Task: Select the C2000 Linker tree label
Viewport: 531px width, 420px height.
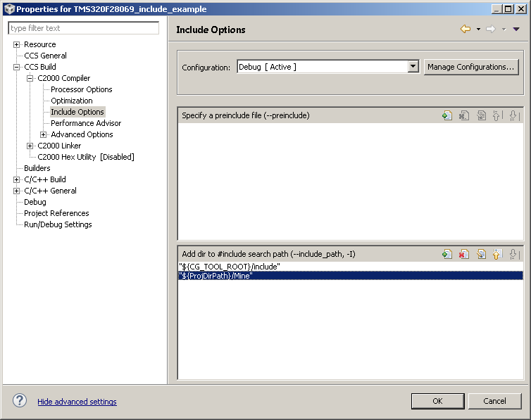Action: pos(59,146)
